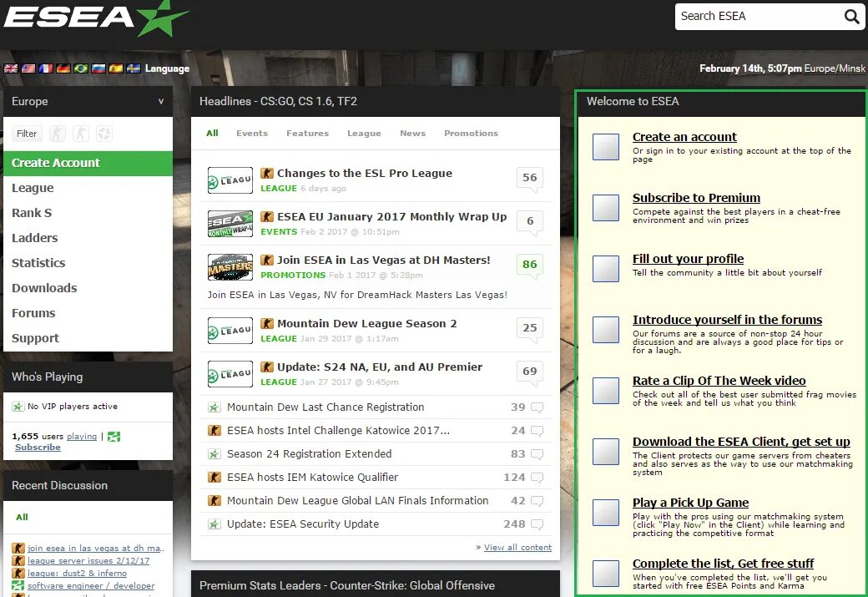Screen dimensions: 868x597
Task: Check the Download the ESEA Client box
Action: (x=606, y=452)
